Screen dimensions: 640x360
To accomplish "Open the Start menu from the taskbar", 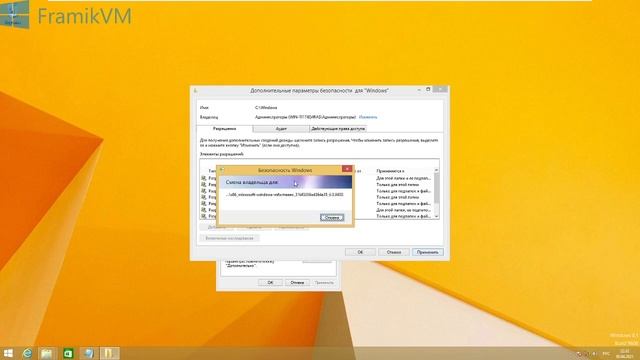I will (x=8, y=353).
